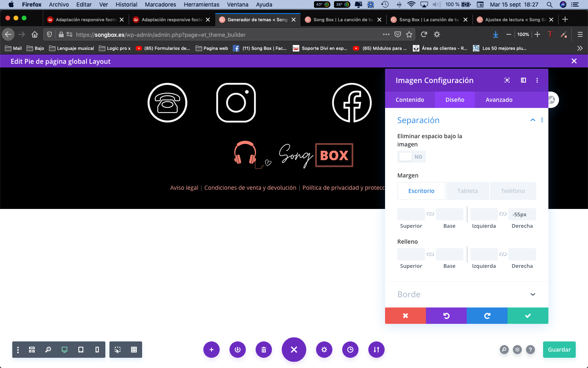Switch to wireframe view in bottom toolbar
The height and width of the screenshot is (368, 588).
(x=32, y=350)
